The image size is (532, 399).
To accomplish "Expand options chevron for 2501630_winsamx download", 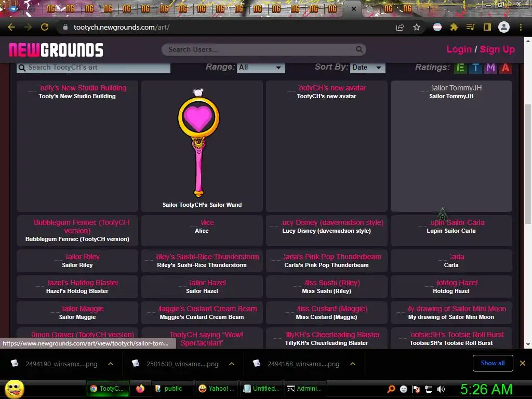I will click(232, 364).
